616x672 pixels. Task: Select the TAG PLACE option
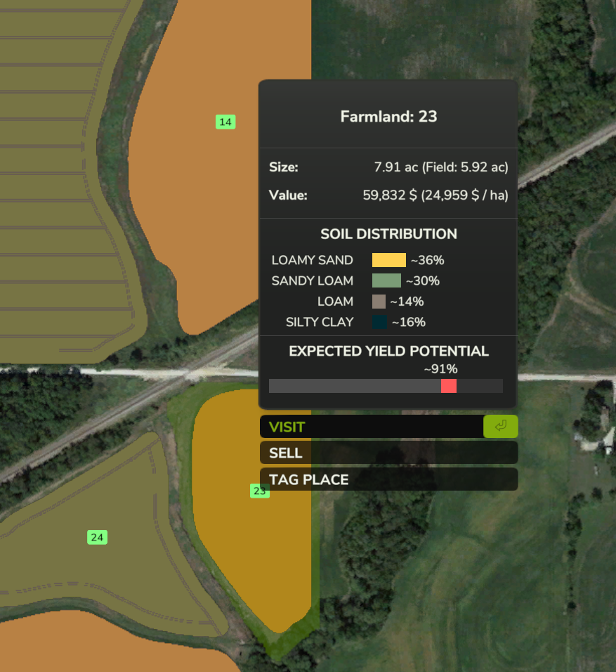pyautogui.click(x=388, y=479)
